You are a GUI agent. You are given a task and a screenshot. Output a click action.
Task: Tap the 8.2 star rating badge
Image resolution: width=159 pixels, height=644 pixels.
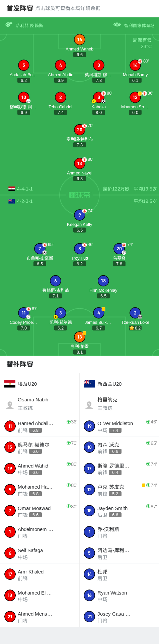coord(135,328)
